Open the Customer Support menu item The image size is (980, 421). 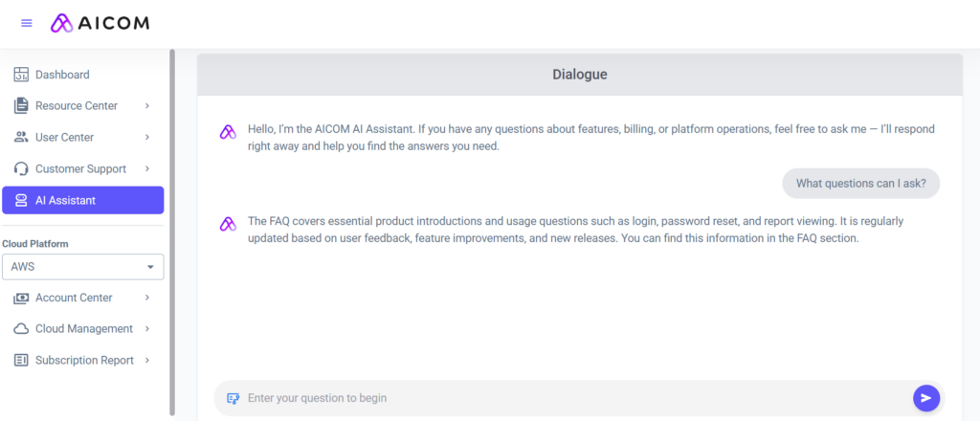click(x=80, y=168)
